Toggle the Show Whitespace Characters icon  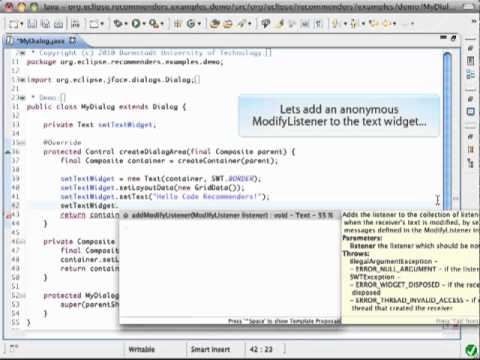319,24
